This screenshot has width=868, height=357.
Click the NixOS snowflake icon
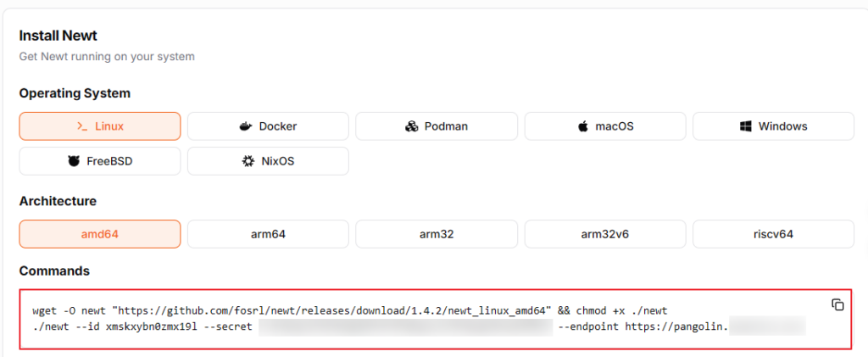[x=248, y=161]
